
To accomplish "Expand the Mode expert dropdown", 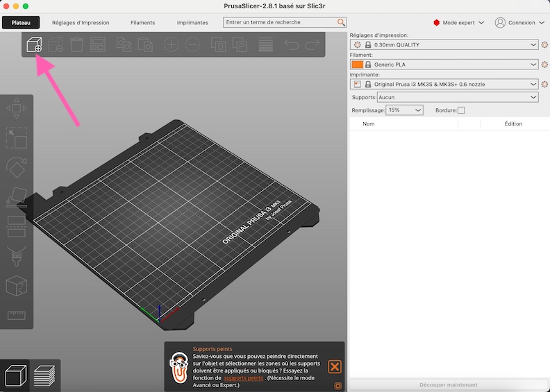I will click(x=459, y=23).
